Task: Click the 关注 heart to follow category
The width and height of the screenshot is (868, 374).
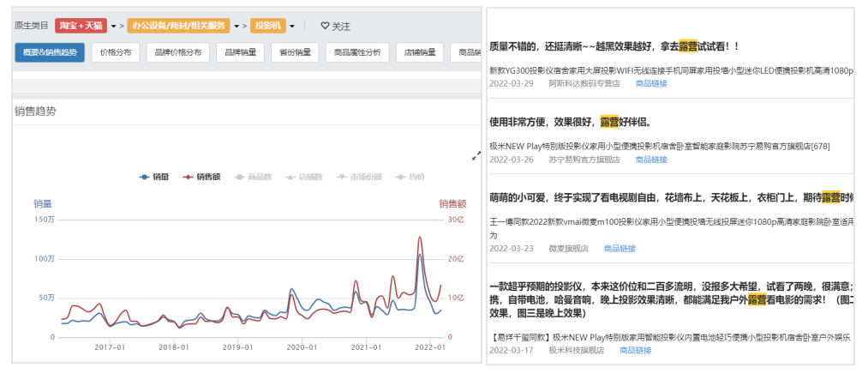Action: pos(336,26)
